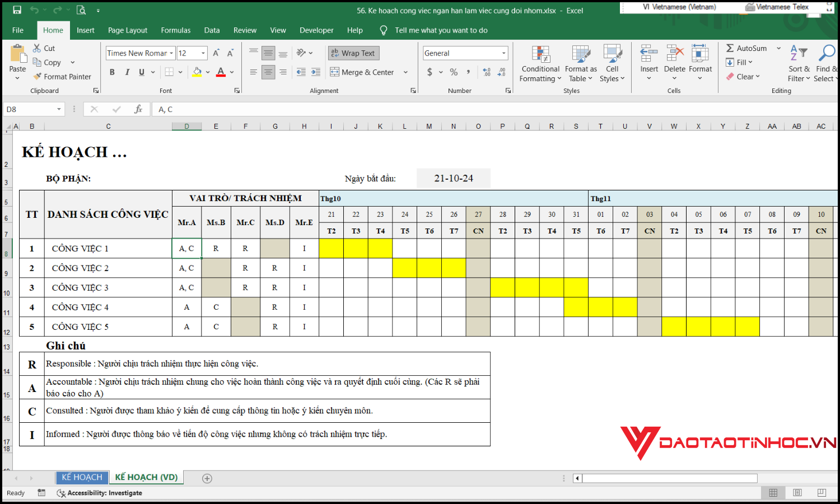Click Accessibility: Investigate in status bar

[x=104, y=493]
